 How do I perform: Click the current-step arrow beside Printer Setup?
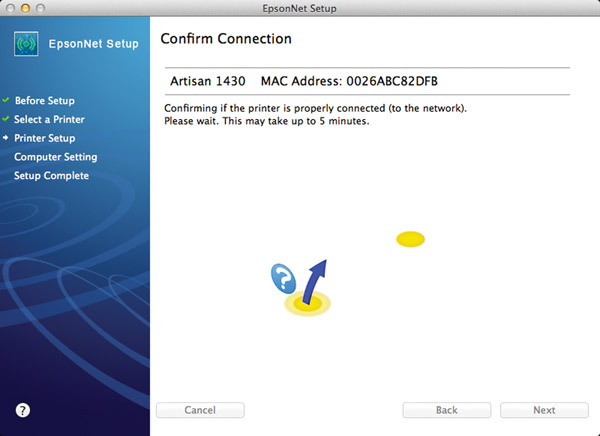[5, 138]
